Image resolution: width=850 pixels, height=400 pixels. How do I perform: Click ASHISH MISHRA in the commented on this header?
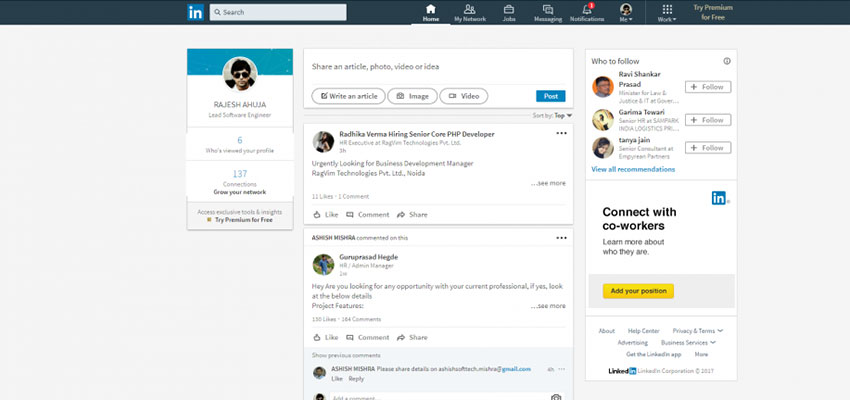click(333, 238)
